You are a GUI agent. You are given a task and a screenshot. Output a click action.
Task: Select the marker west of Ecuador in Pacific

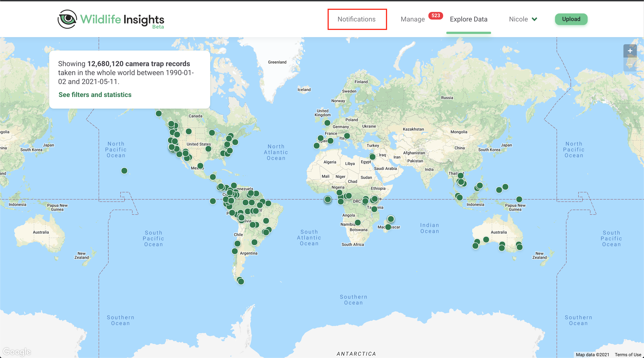213,201
